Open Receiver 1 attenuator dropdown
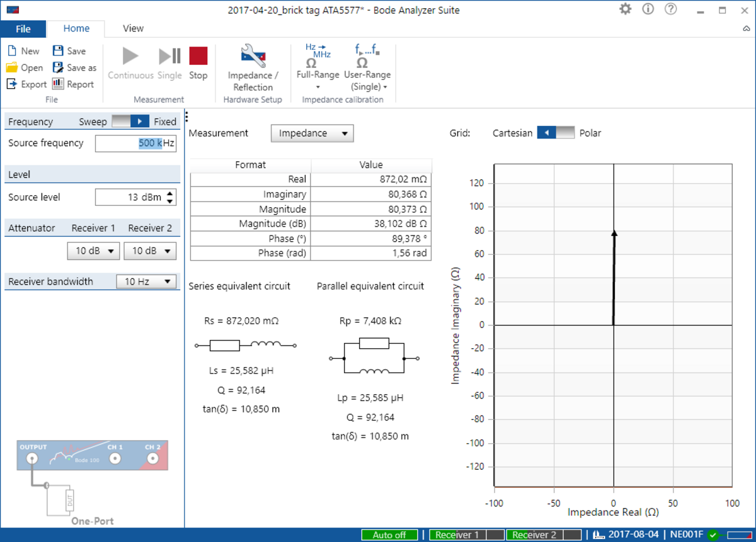 click(93, 251)
